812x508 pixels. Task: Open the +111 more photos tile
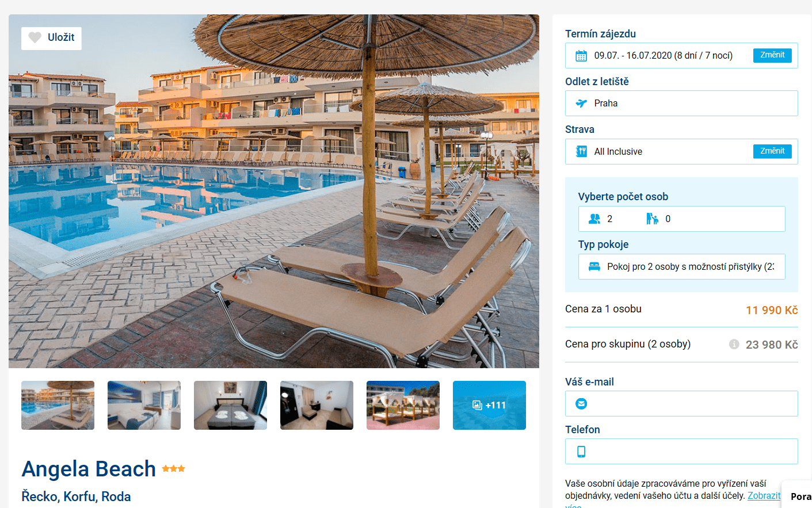(x=489, y=405)
